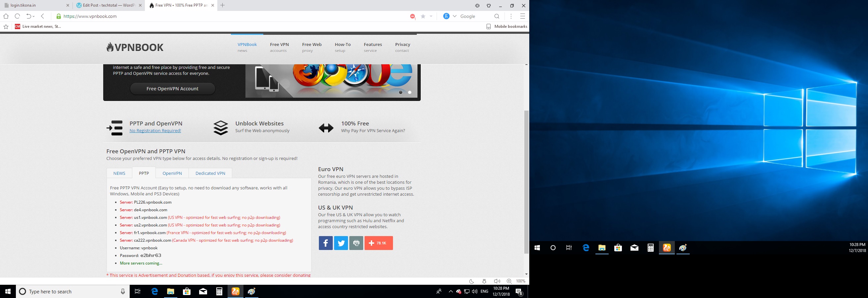The height and width of the screenshot is (298, 868).
Task: Click the red ad-blocker icon in address bar
Action: (412, 17)
